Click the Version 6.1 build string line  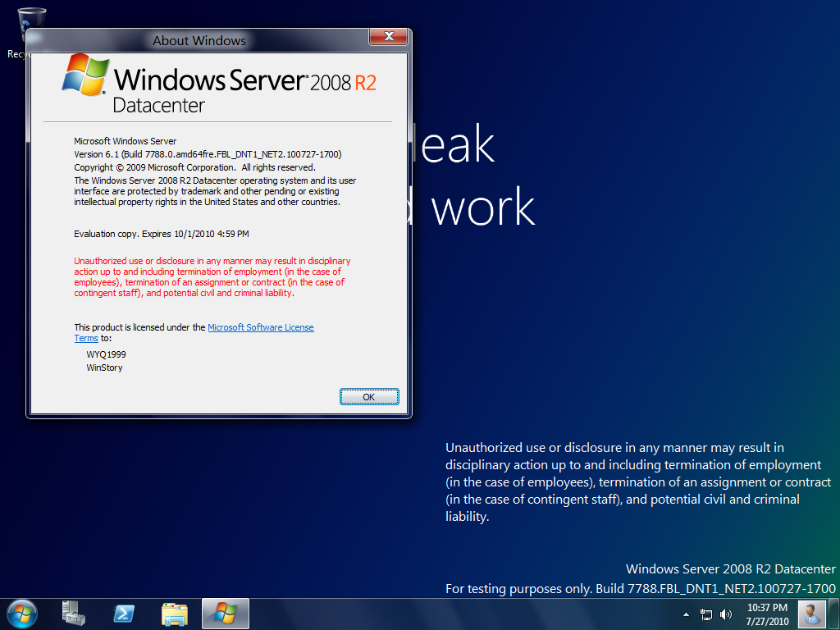click(x=208, y=154)
